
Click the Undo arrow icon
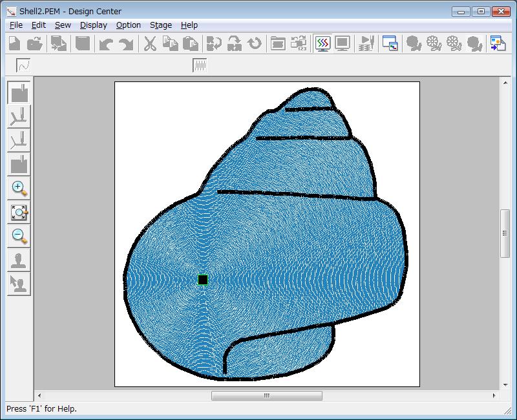[106, 43]
